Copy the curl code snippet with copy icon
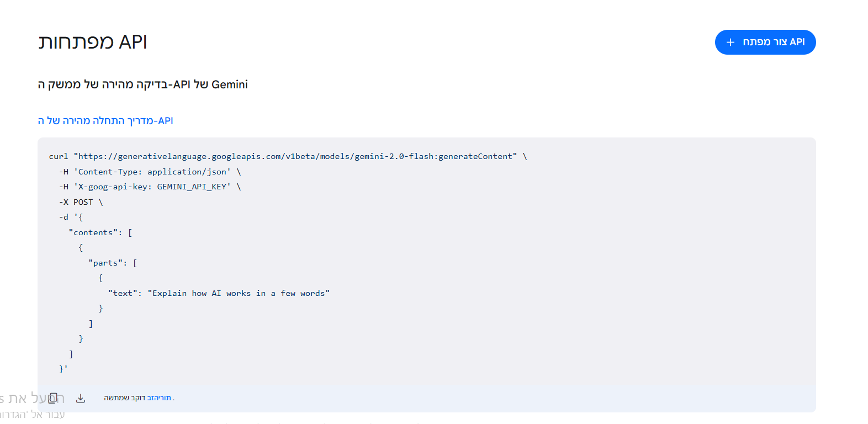868x424 pixels. 53,398
